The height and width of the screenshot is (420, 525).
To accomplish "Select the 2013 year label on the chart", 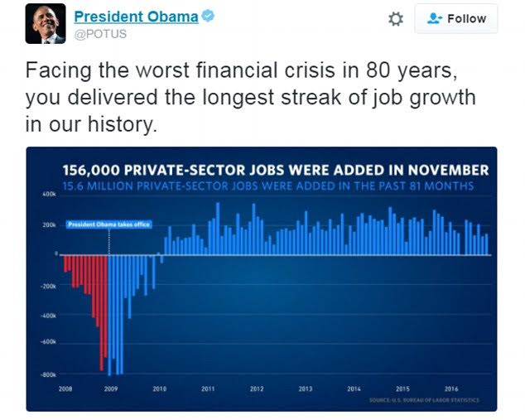I will (x=306, y=388).
